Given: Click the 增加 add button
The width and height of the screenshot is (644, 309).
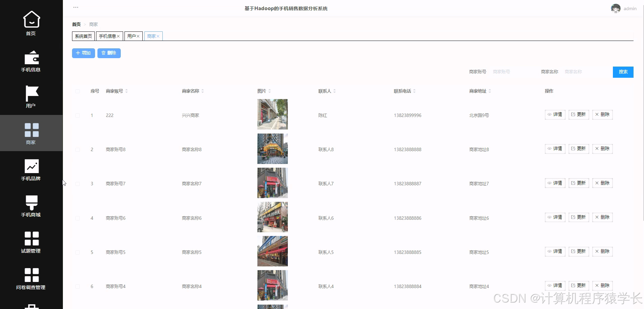Looking at the screenshot, I should [83, 53].
